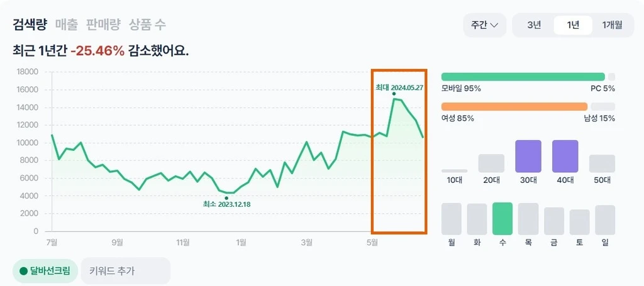This screenshot has height=286, width=644.
Task: Click the green 수 weekday bar
Action: pos(502,219)
